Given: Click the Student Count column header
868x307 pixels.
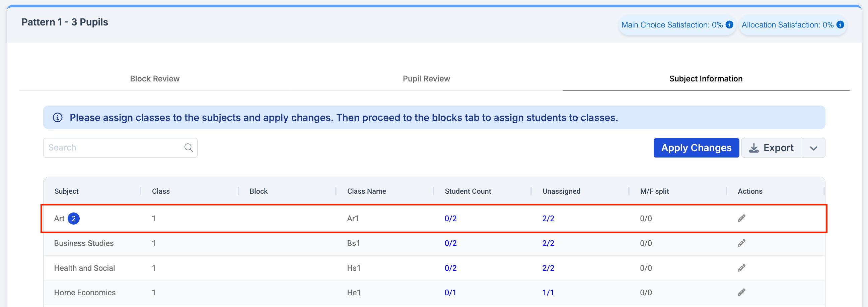Looking at the screenshot, I should [468, 191].
